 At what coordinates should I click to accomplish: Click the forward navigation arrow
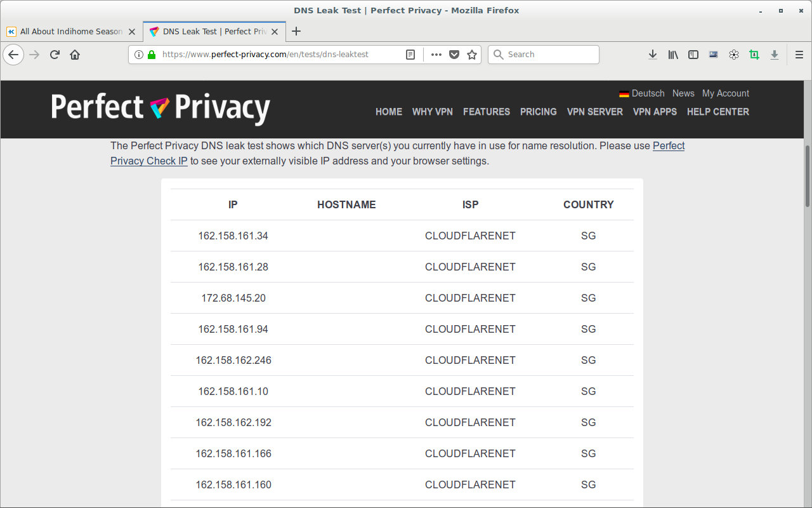point(34,55)
